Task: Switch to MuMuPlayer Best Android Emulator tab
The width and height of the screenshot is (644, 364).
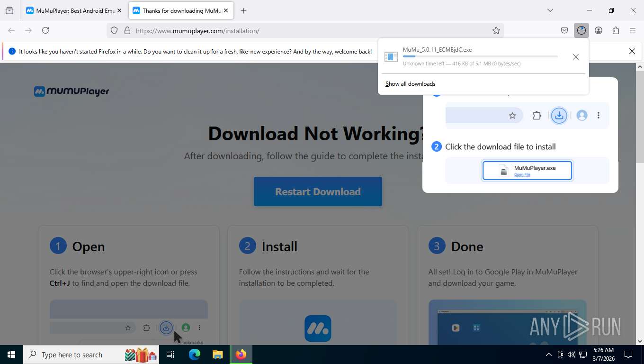Action: pyautogui.click(x=70, y=10)
